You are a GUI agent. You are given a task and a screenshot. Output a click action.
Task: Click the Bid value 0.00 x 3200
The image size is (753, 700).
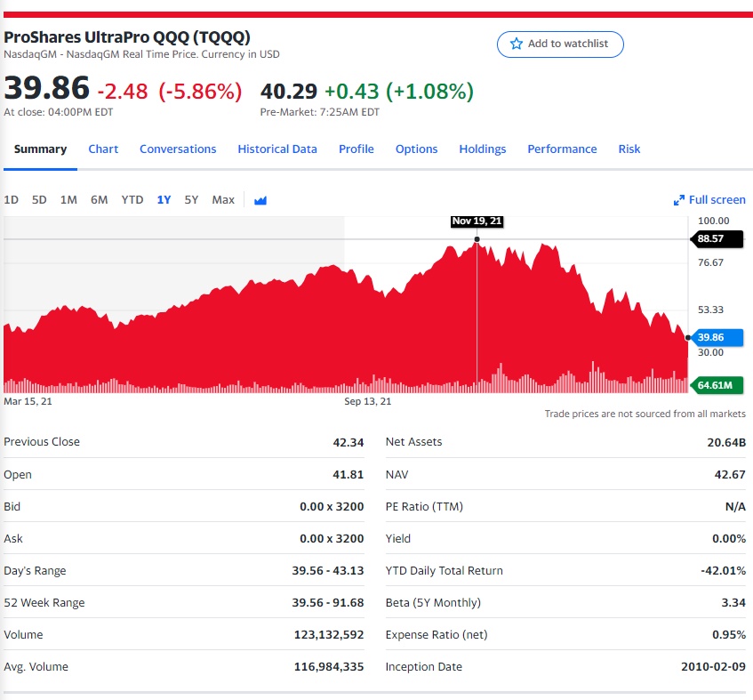click(x=332, y=507)
